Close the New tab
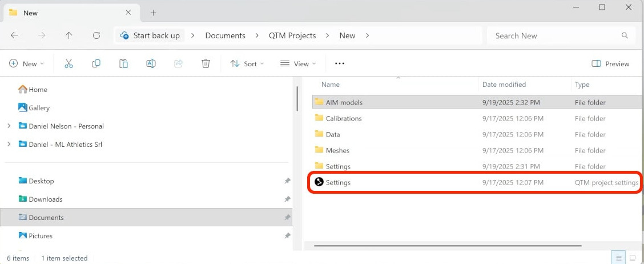The image size is (644, 264). [128, 13]
